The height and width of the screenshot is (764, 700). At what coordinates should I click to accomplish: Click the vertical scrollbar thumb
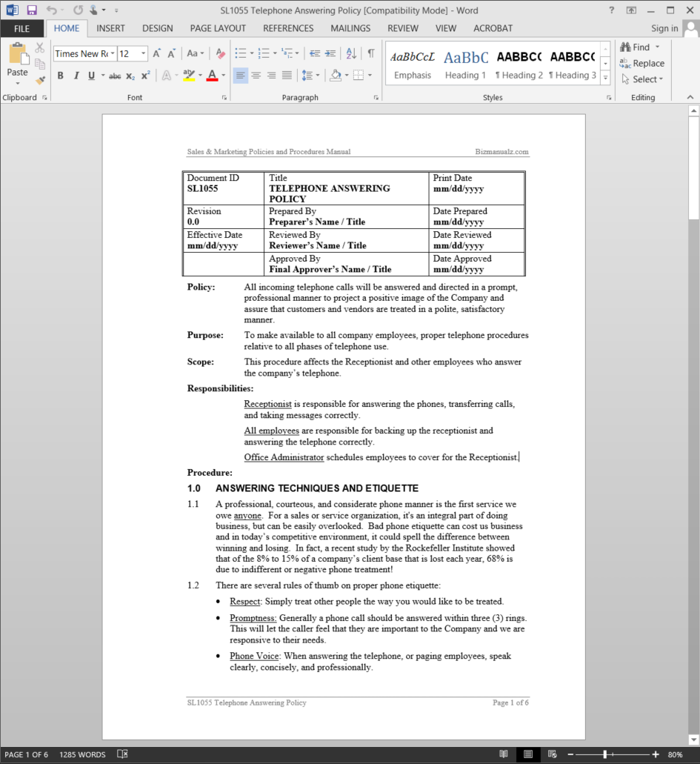click(x=693, y=168)
